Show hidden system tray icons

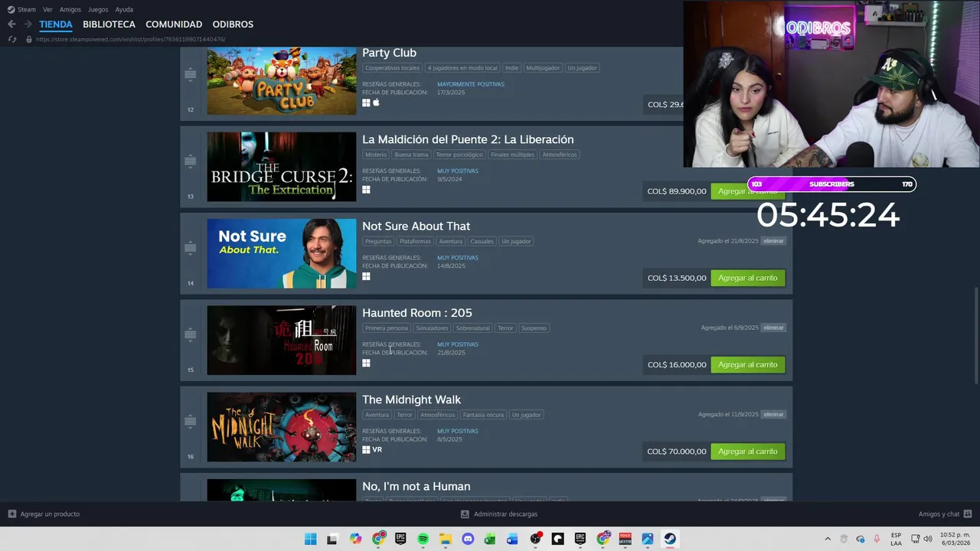coord(827,539)
